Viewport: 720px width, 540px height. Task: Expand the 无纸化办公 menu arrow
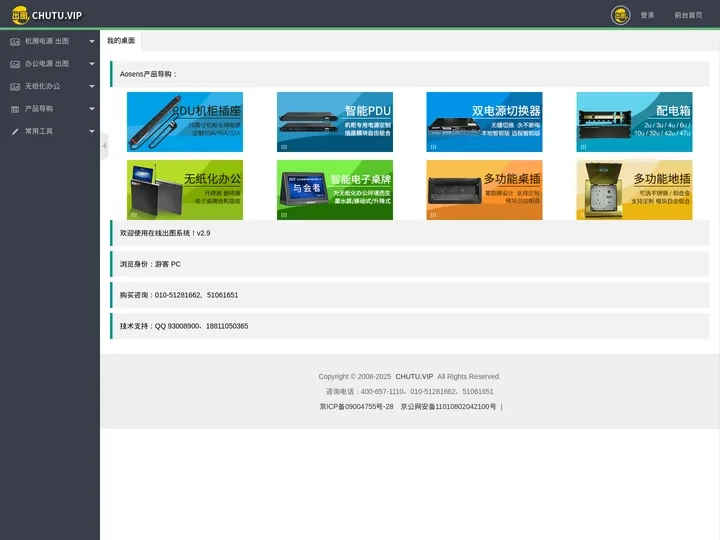click(92, 86)
